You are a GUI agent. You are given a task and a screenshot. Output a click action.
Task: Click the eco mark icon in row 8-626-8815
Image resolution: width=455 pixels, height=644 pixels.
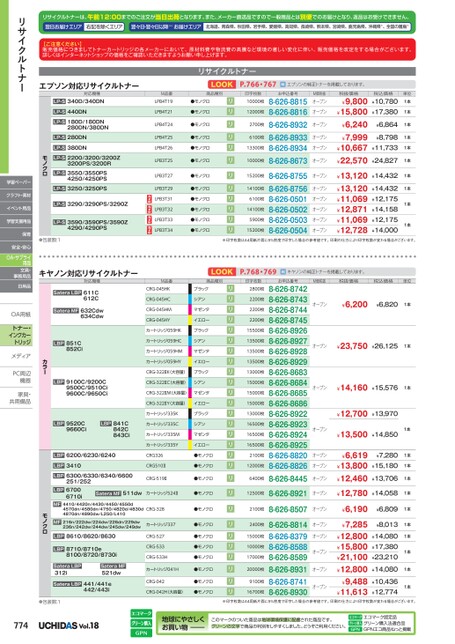[x=230, y=101]
